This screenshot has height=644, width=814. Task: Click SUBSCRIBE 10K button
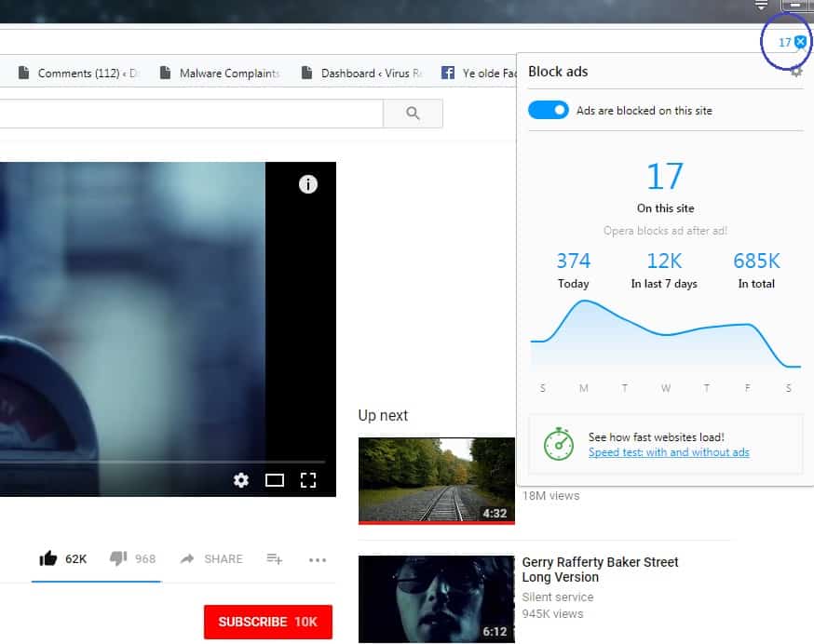pyautogui.click(x=268, y=622)
